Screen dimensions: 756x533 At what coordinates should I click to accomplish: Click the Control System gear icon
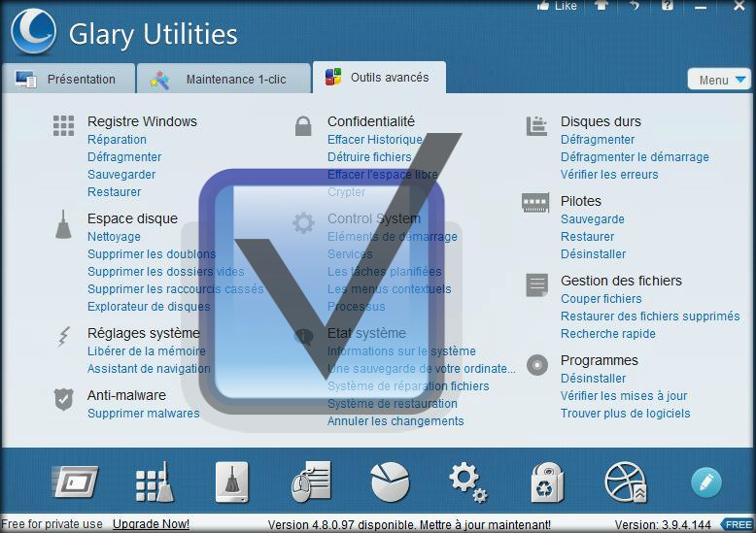(x=303, y=223)
